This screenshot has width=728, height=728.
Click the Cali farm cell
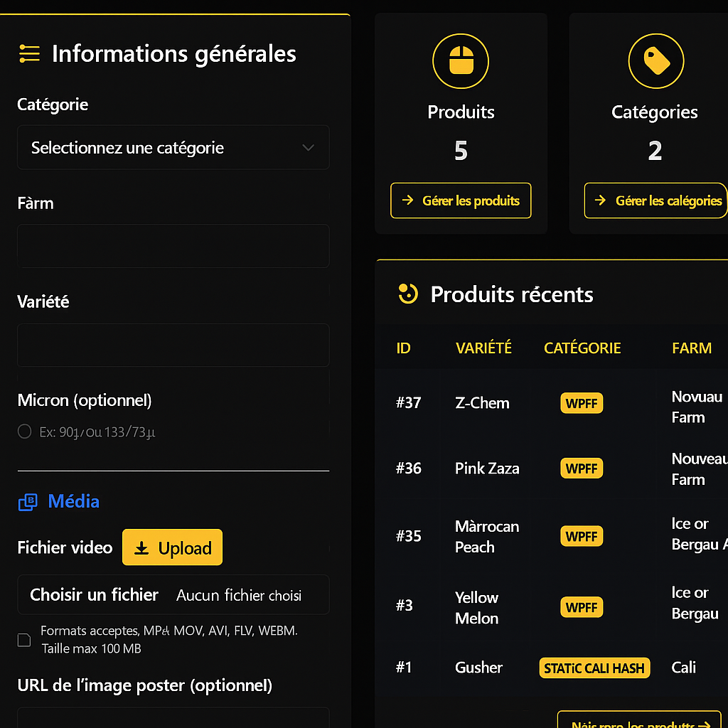[x=683, y=668]
